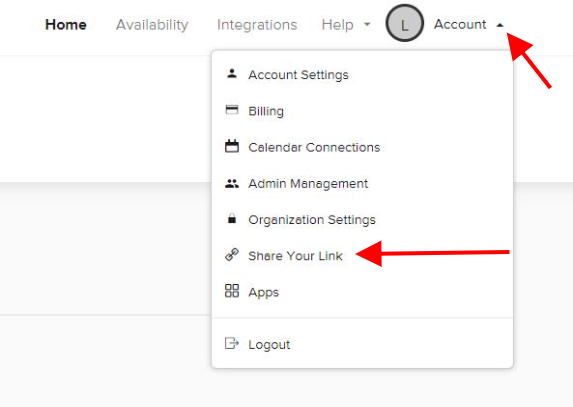Click the lock icon for Organization Settings

[x=232, y=218]
